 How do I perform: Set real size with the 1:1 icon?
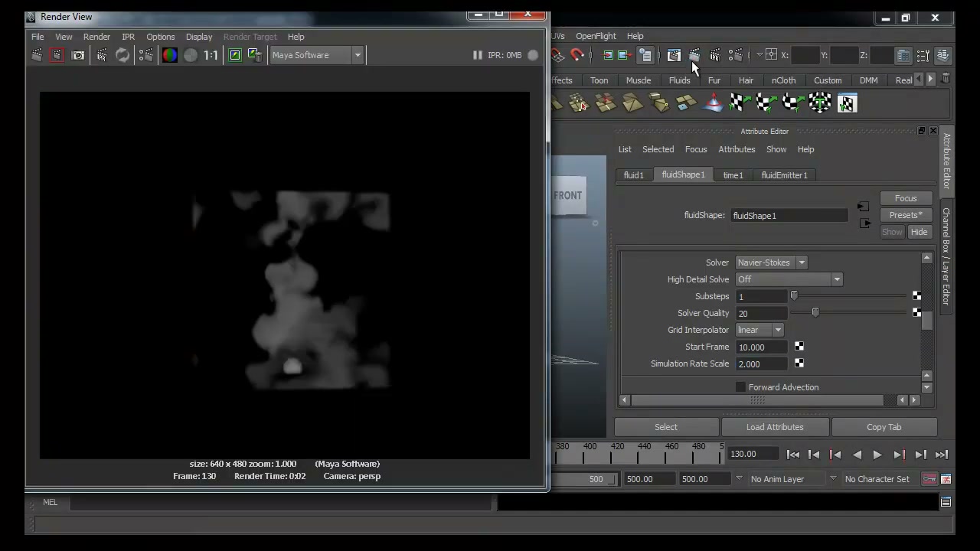[x=211, y=55]
